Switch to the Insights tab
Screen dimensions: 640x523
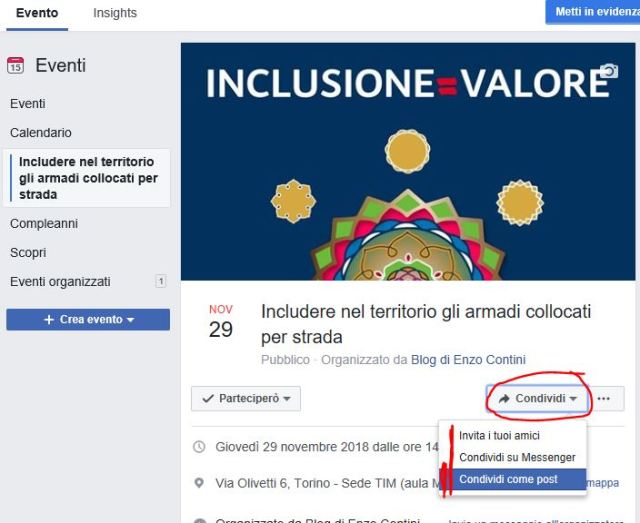[x=115, y=13]
